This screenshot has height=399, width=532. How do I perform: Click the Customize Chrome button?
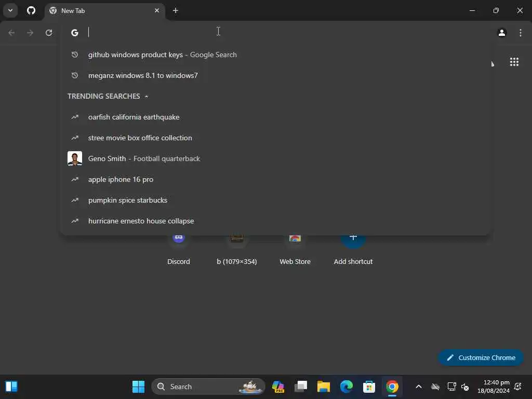pyautogui.click(x=481, y=357)
